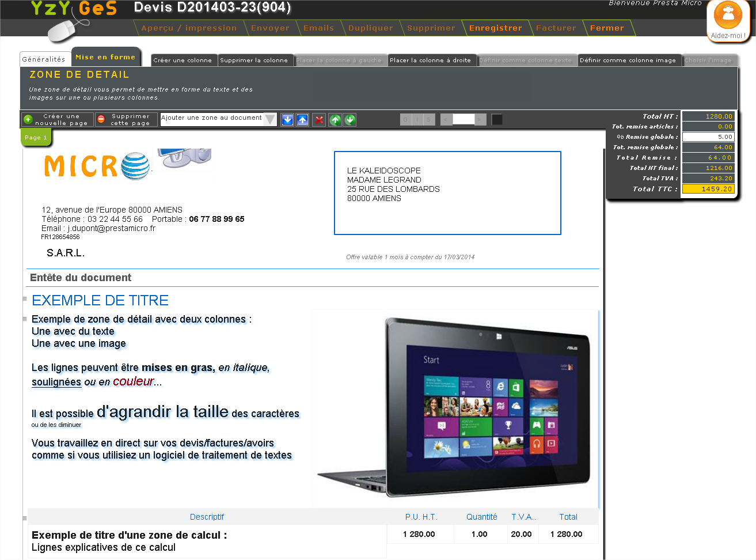The width and height of the screenshot is (756, 560).
Task: Click Supprimer cette page button
Action: click(126, 119)
